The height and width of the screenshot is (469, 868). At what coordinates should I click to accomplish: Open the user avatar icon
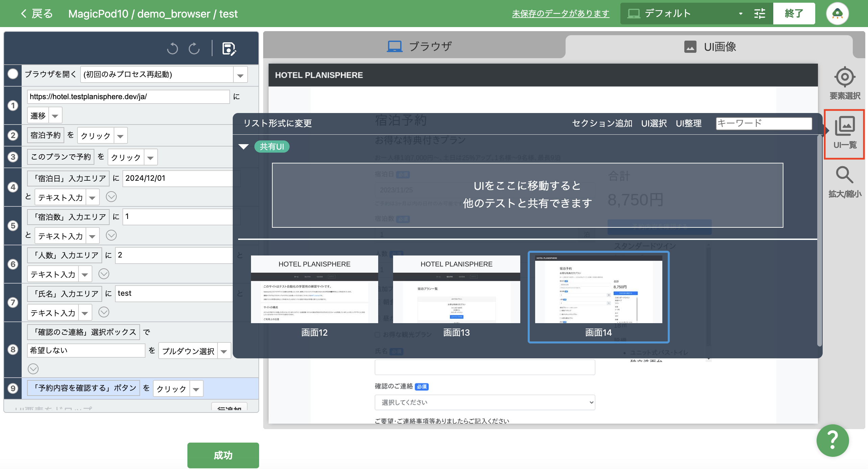tap(837, 14)
